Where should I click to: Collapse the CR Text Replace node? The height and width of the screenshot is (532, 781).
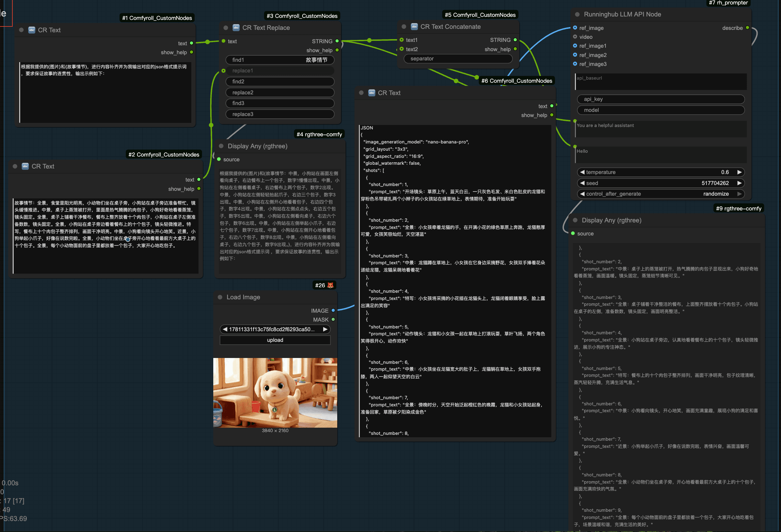[226, 28]
